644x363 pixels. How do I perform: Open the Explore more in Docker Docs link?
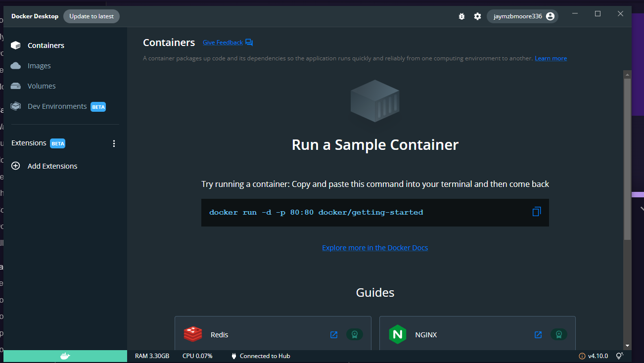click(x=375, y=247)
